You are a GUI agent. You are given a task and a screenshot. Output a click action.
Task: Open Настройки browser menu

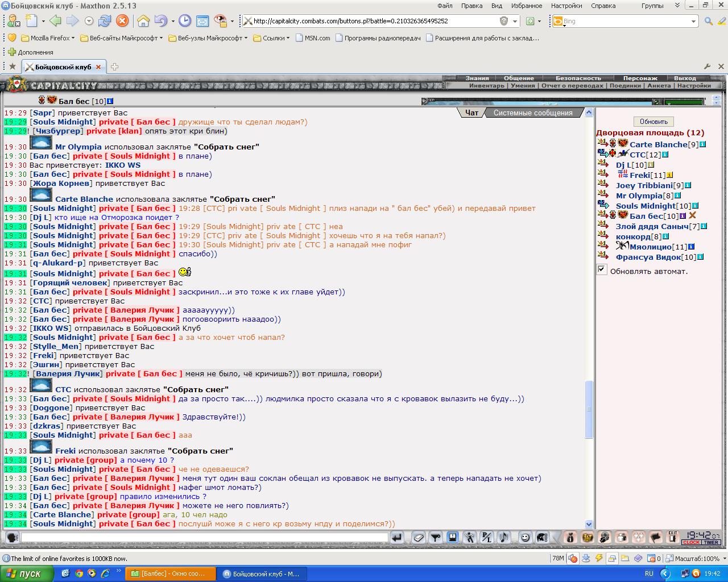(x=566, y=6)
